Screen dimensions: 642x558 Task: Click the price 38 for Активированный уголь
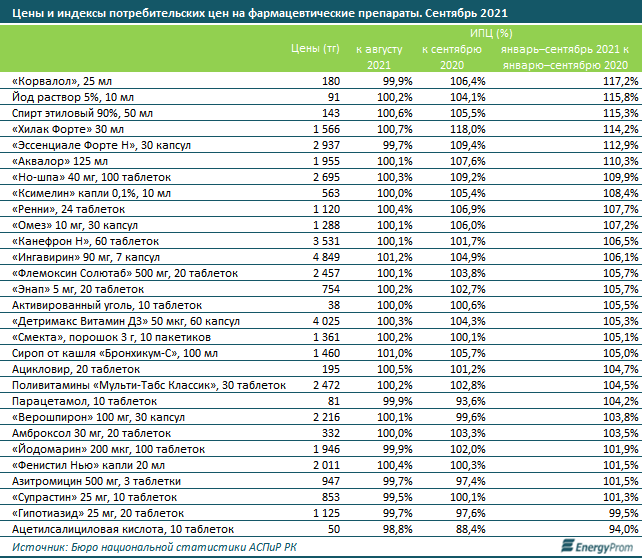334,305
